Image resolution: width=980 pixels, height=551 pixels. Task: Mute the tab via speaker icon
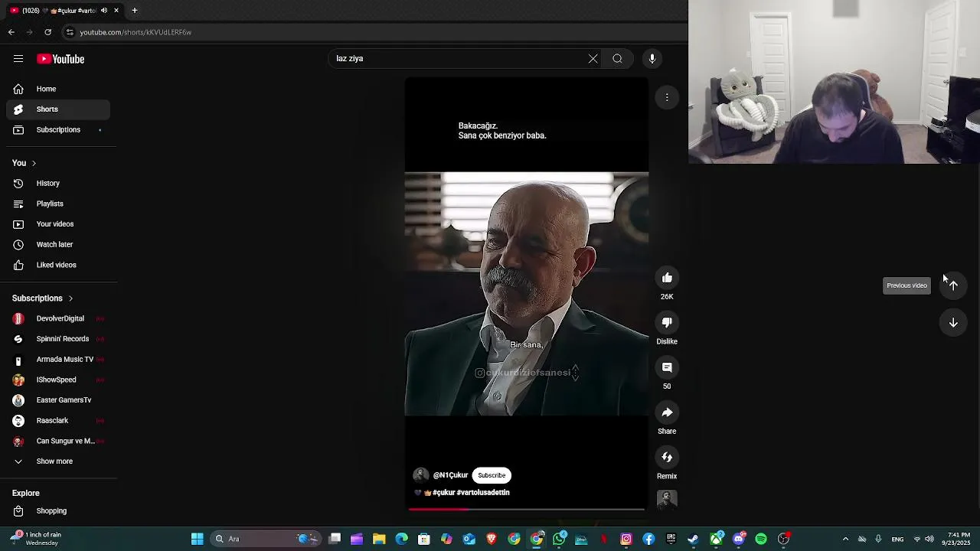click(104, 11)
